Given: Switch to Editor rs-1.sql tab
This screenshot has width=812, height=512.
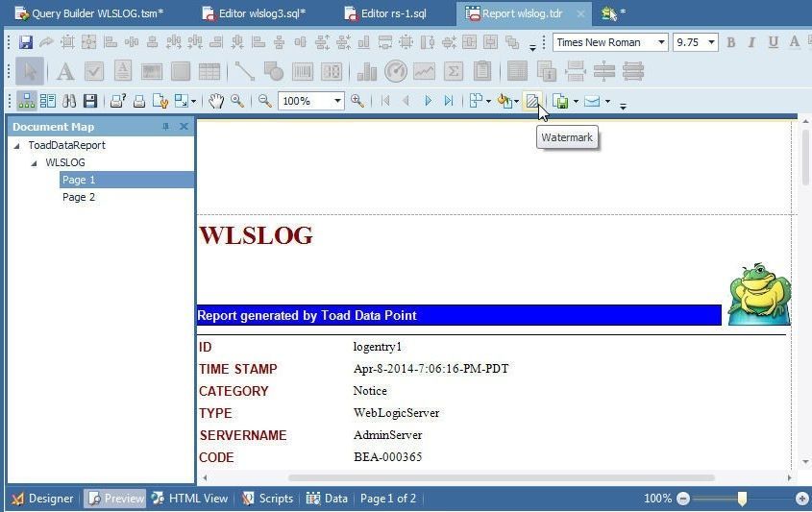Looking at the screenshot, I should [385, 13].
